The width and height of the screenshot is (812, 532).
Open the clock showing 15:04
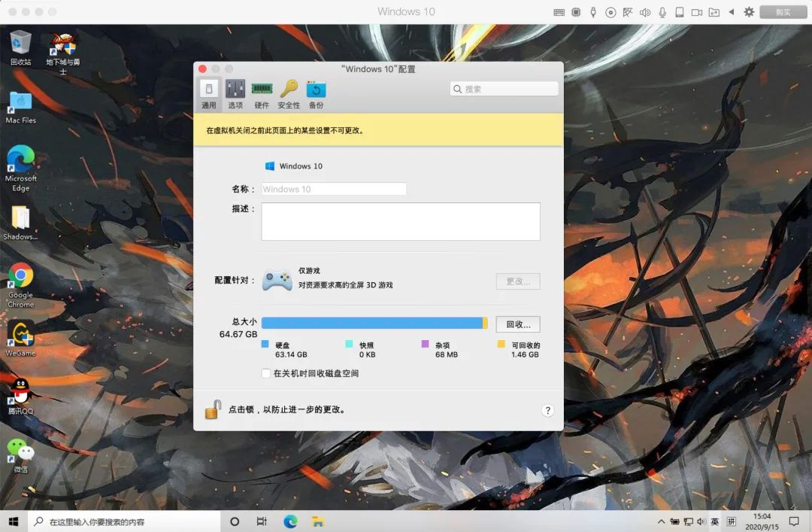[762, 521]
